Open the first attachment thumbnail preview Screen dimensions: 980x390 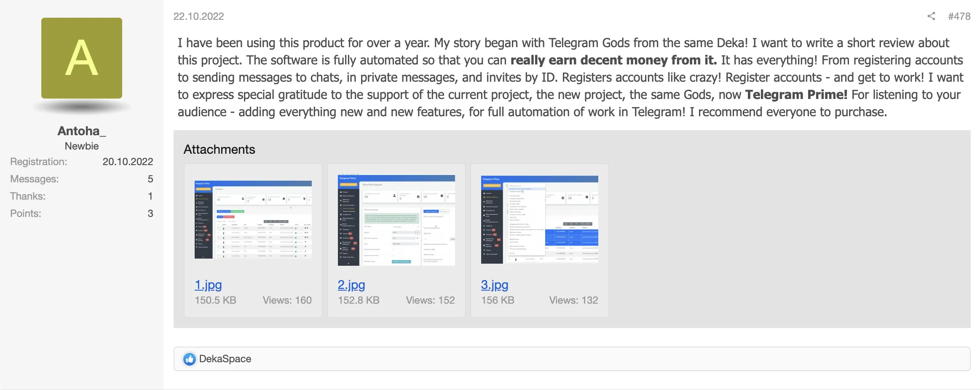click(253, 219)
